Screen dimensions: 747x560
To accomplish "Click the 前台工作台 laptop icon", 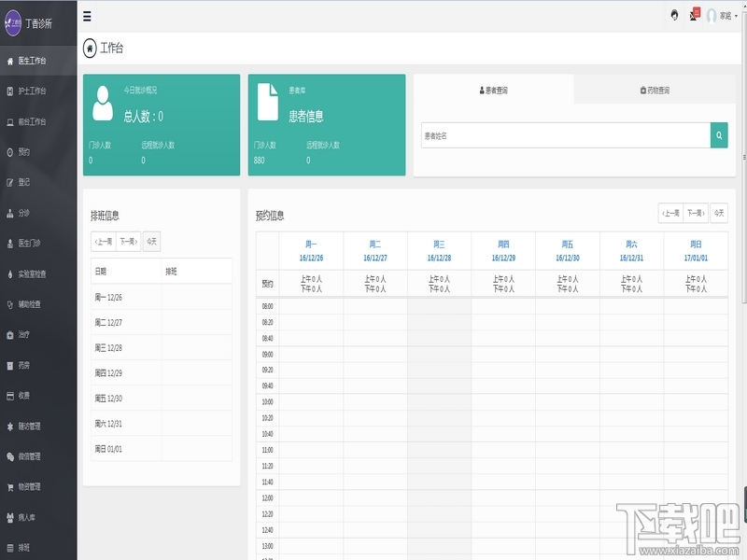I will click(x=10, y=122).
